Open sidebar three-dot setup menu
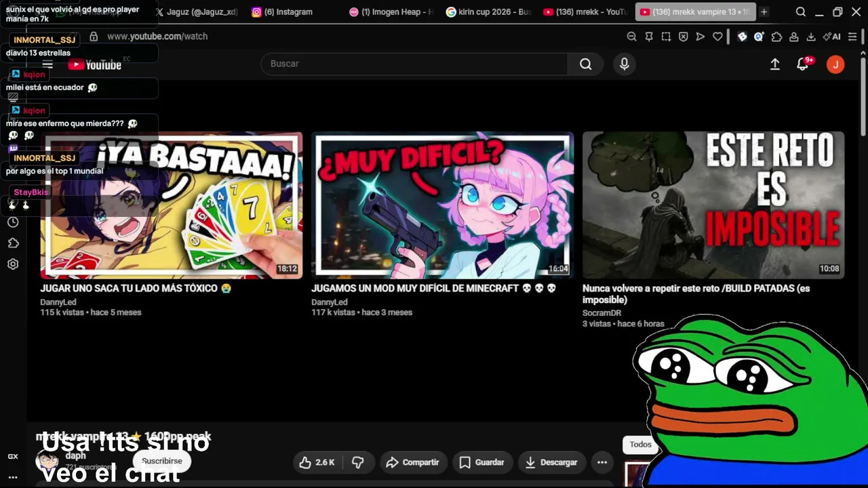The image size is (868, 488). [x=13, y=477]
